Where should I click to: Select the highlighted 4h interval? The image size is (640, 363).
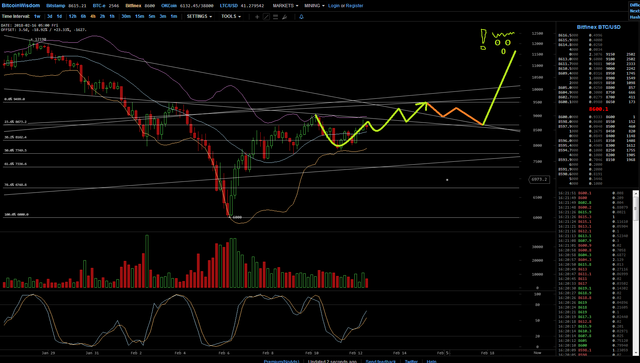point(93,16)
